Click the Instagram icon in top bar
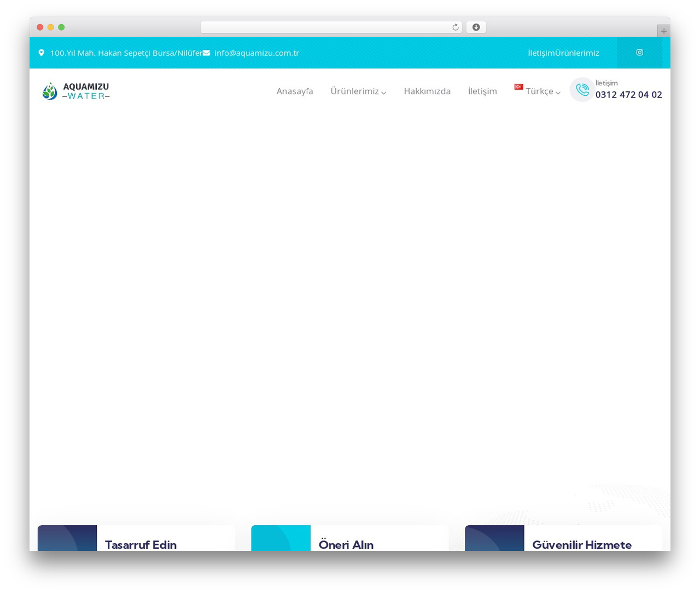The width and height of the screenshot is (700, 593). [x=639, y=53]
